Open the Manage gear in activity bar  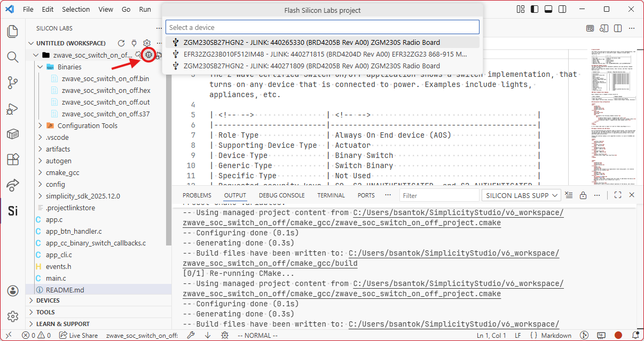click(12, 316)
